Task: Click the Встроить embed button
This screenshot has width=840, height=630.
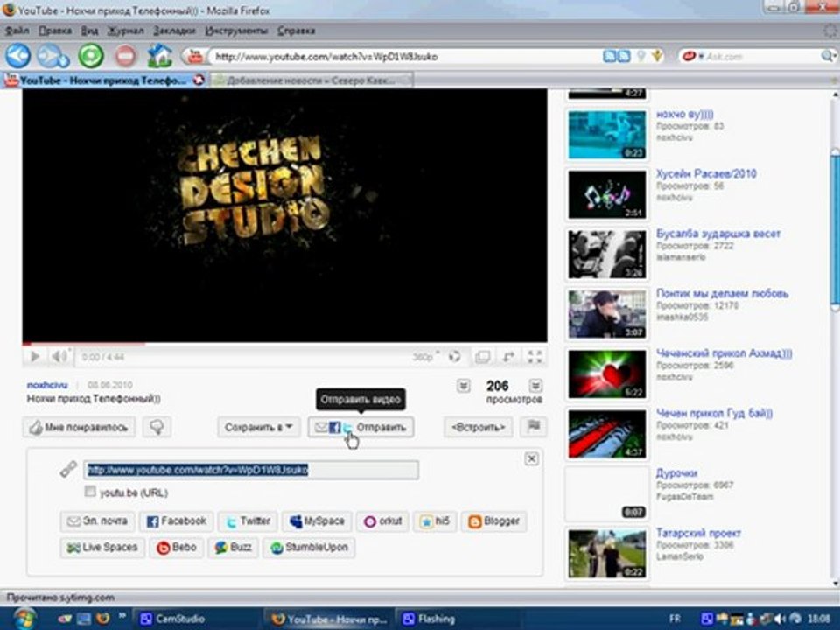Action: pos(478,427)
